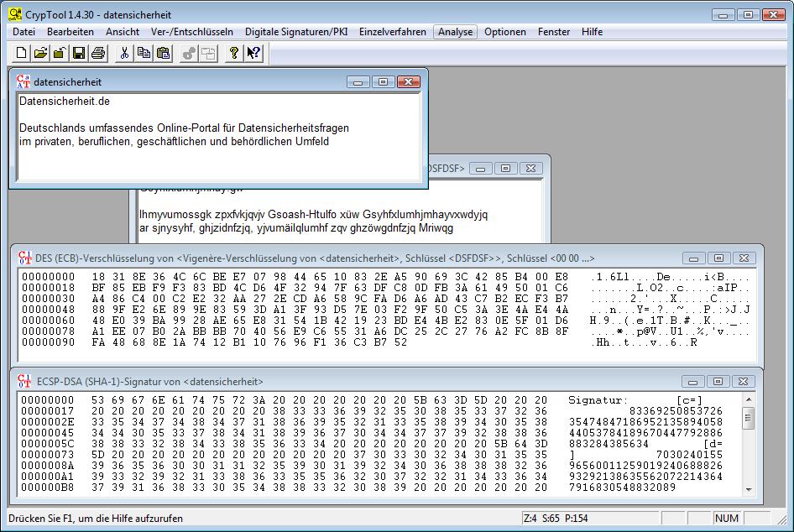Open the Bearbeiten menu

(71, 32)
